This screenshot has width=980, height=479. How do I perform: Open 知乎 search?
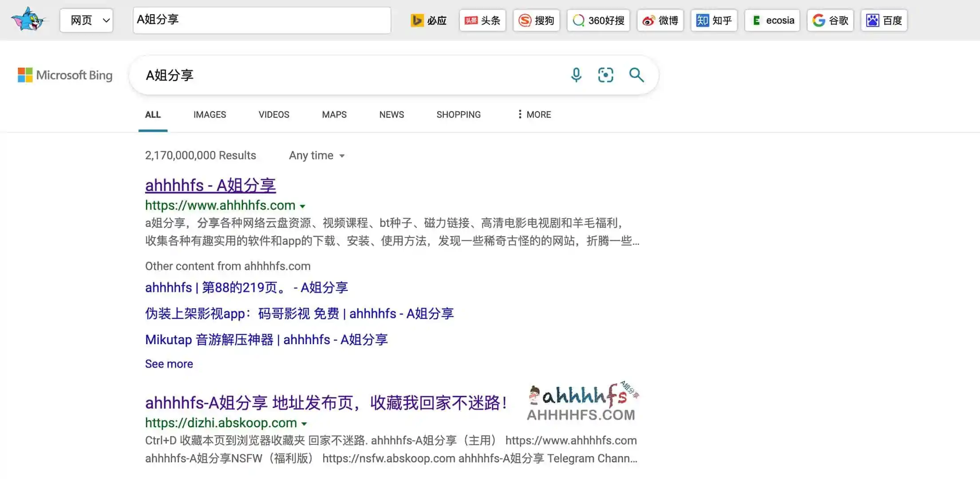click(x=713, y=20)
